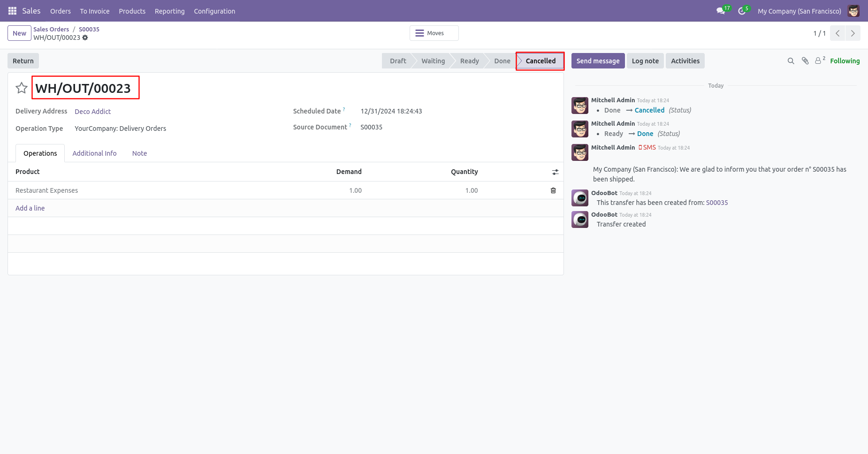Click Waiting status stage
This screenshot has width=868, height=454.
(433, 61)
